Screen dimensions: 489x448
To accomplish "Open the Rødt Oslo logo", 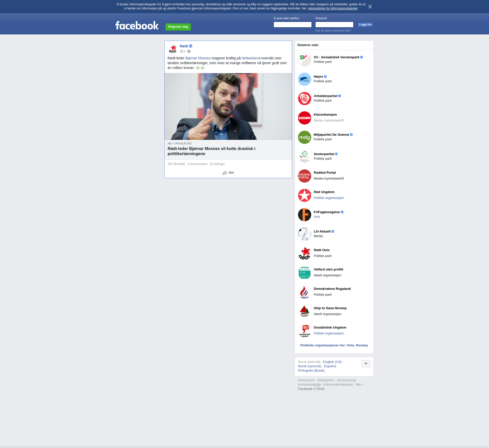I will click(305, 253).
